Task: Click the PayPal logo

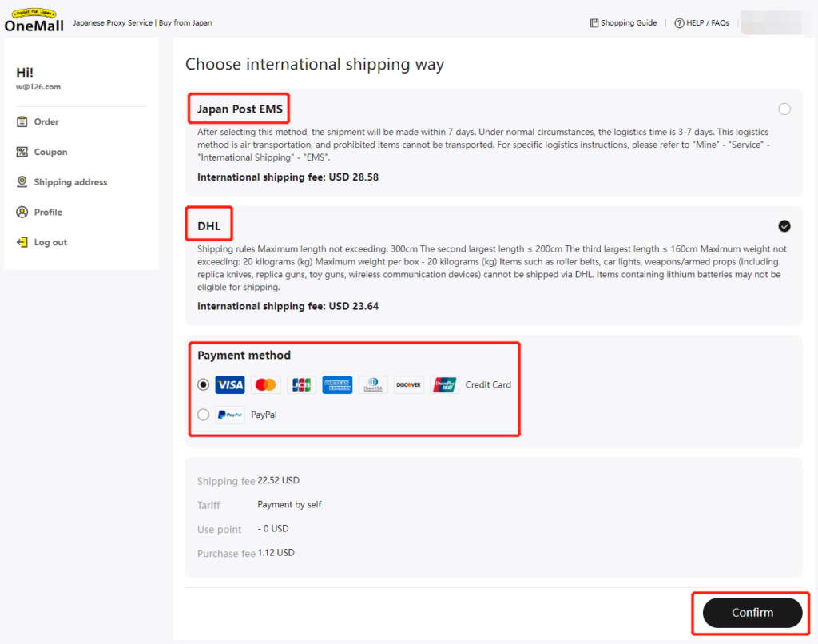Action: click(230, 415)
